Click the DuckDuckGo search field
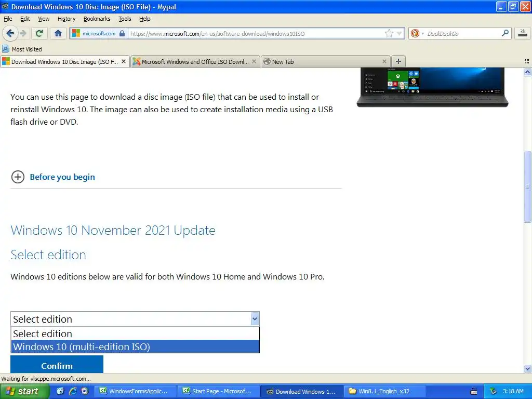532x399 pixels. point(463,33)
